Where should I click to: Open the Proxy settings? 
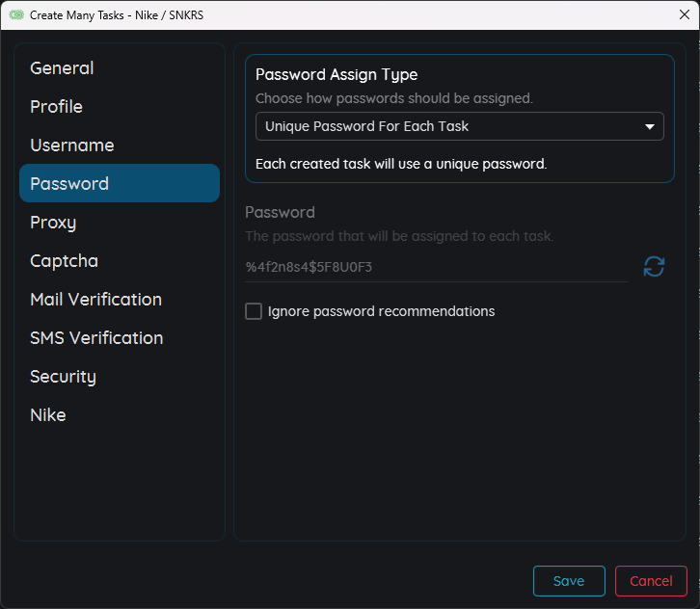point(53,223)
